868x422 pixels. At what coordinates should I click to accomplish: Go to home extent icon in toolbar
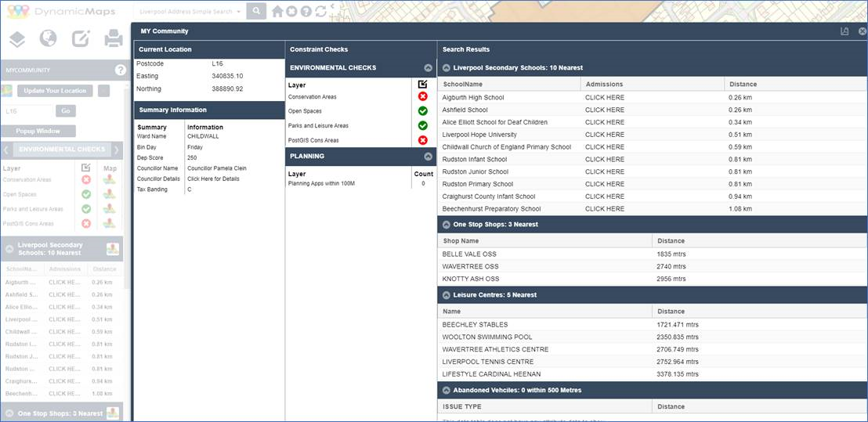pos(278,11)
